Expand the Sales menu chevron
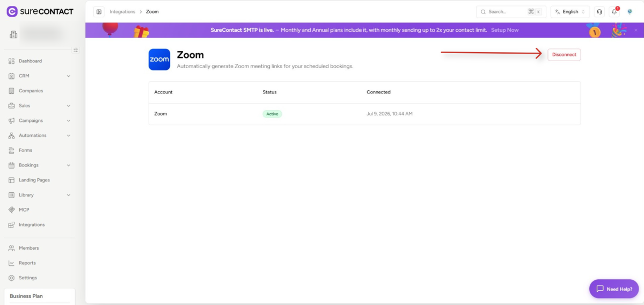The width and height of the screenshot is (644, 305). (69, 106)
